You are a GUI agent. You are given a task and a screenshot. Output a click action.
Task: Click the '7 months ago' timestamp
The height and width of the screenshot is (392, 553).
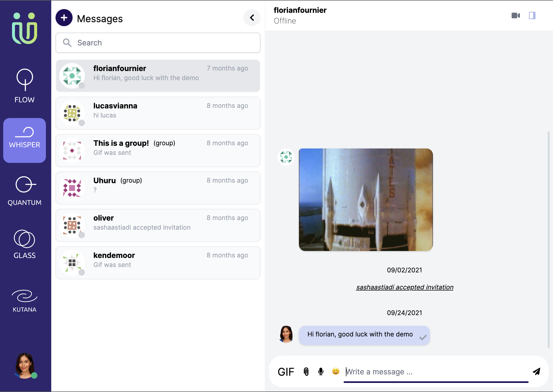(x=227, y=68)
